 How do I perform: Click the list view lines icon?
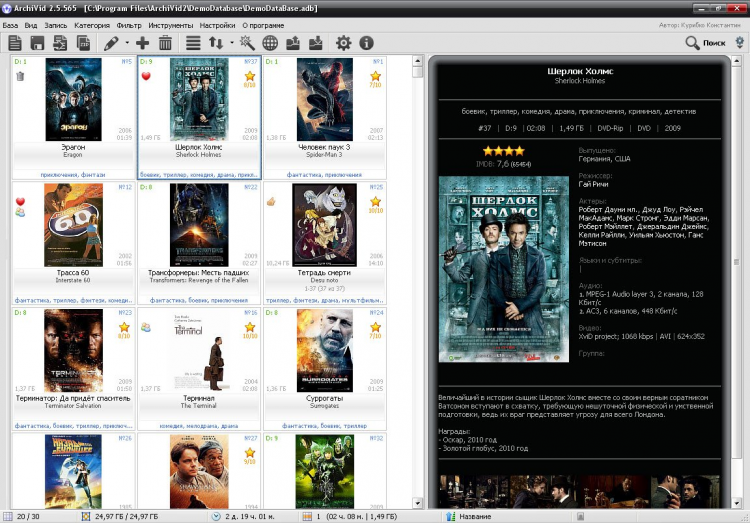click(x=193, y=43)
